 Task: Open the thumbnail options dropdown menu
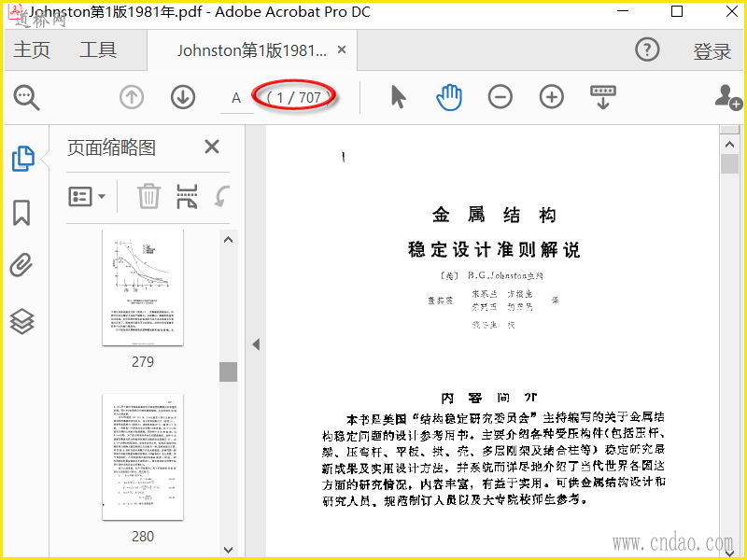(87, 196)
